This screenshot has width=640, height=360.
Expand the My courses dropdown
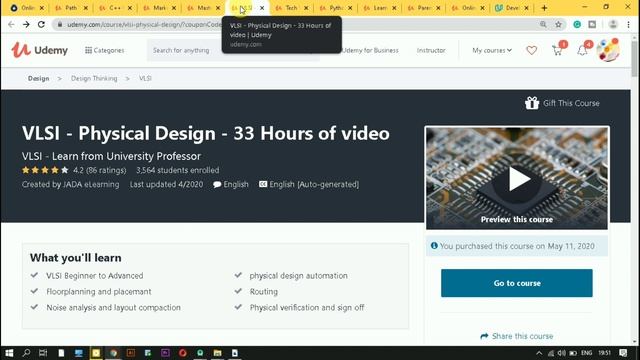pos(492,50)
